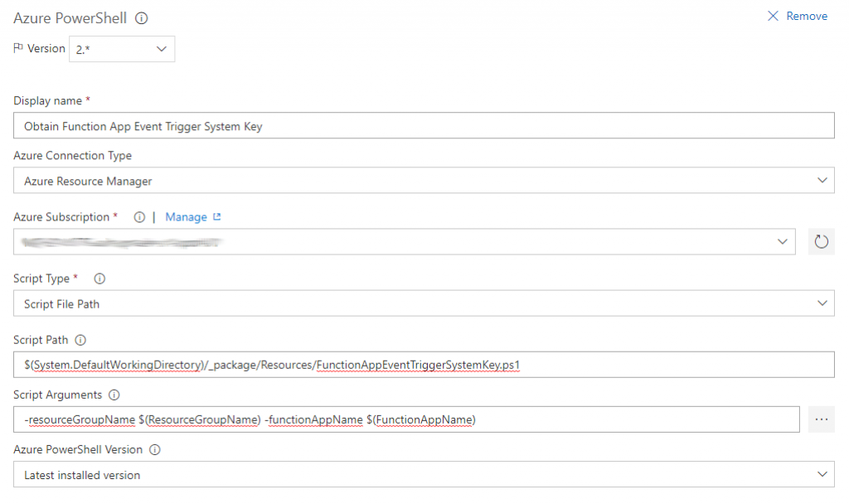Open the Azure PowerShell Version dropdown

424,474
